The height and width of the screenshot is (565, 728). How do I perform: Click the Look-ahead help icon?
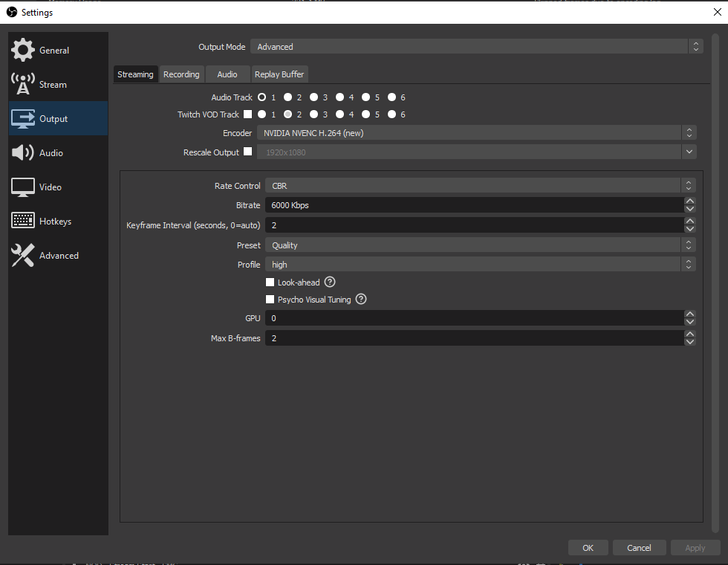click(x=329, y=282)
